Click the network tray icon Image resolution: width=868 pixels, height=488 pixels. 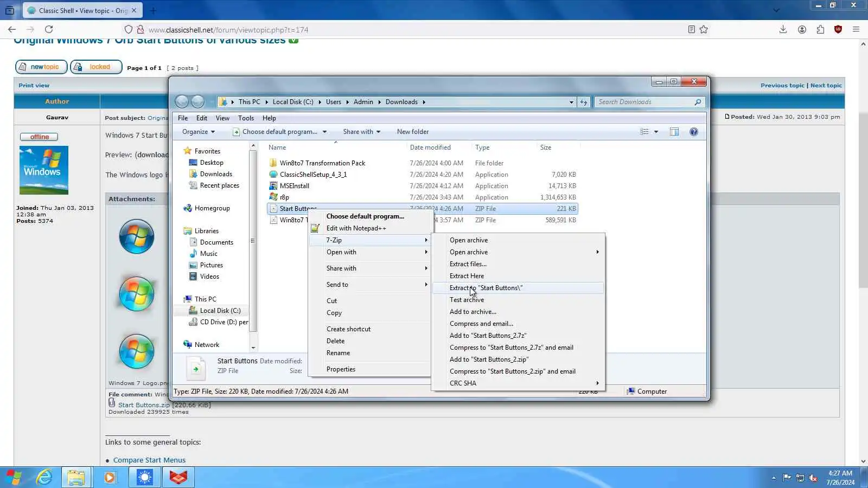pos(800,478)
